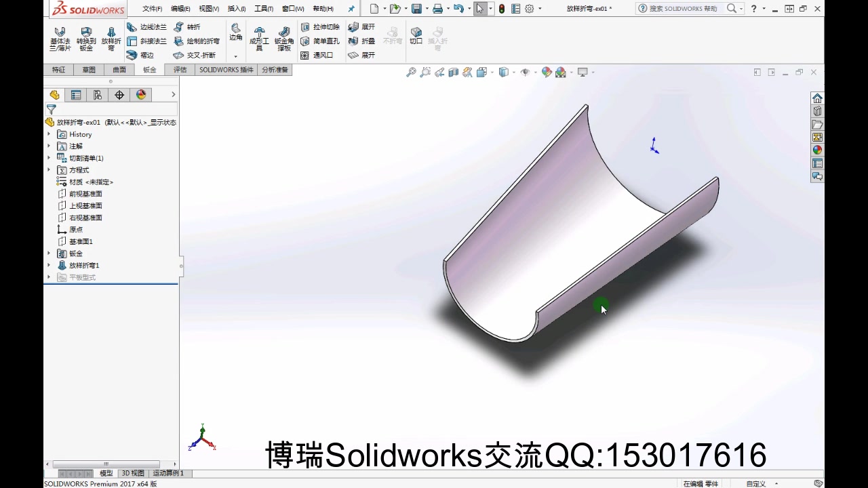The width and height of the screenshot is (868, 488).
Task: Click the 展开 tool beside 拉伸切除
Action: coord(361,27)
